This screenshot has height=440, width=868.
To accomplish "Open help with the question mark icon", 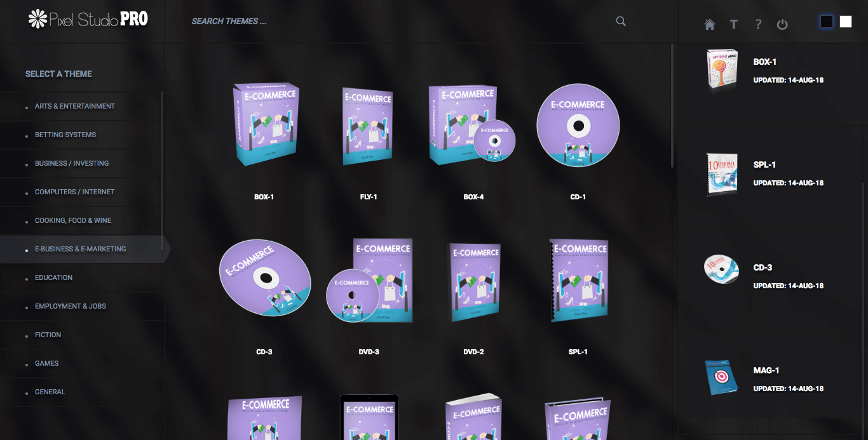I will [x=758, y=24].
